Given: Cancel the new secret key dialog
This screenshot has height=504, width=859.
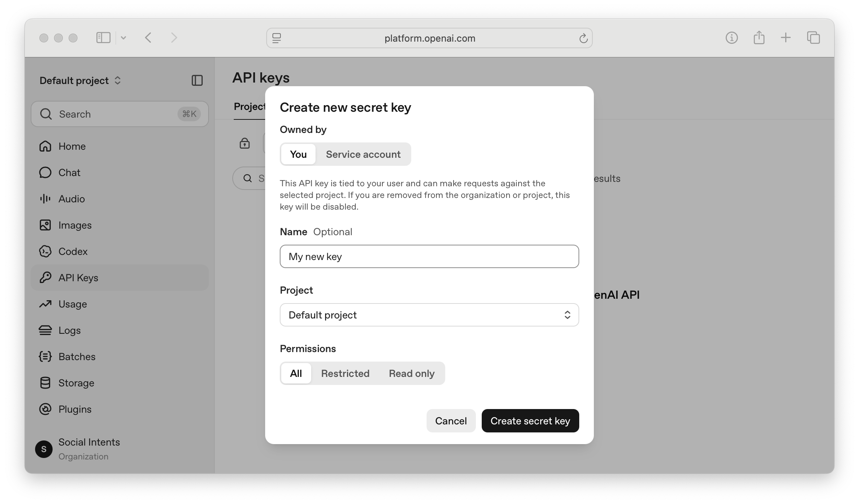Looking at the screenshot, I should (451, 421).
